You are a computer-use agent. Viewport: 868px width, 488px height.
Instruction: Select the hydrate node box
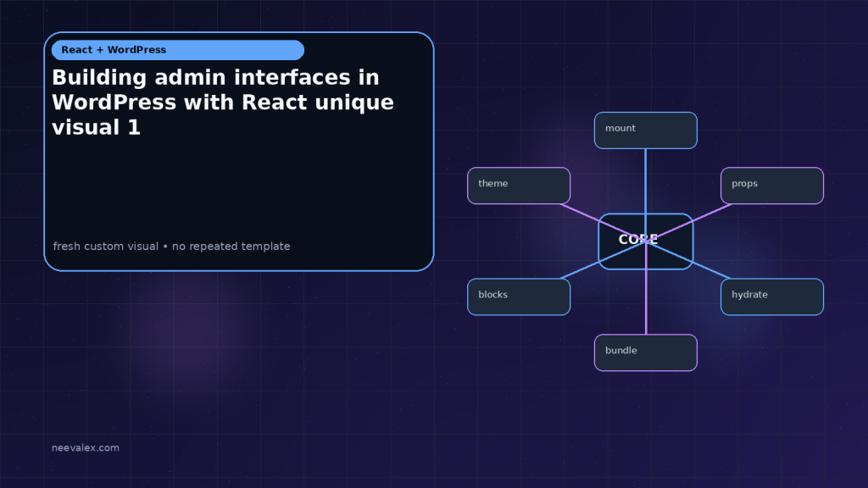tap(772, 297)
